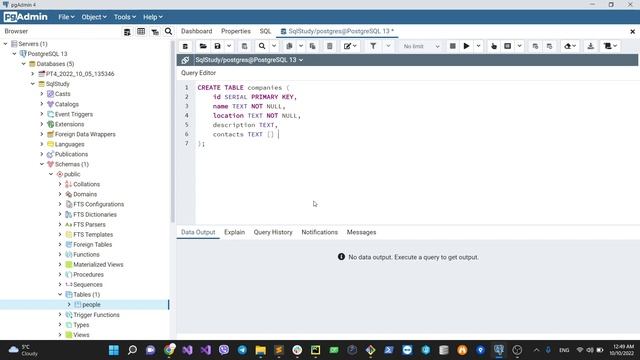
Task: Expand the Functions node
Action: [60, 254]
